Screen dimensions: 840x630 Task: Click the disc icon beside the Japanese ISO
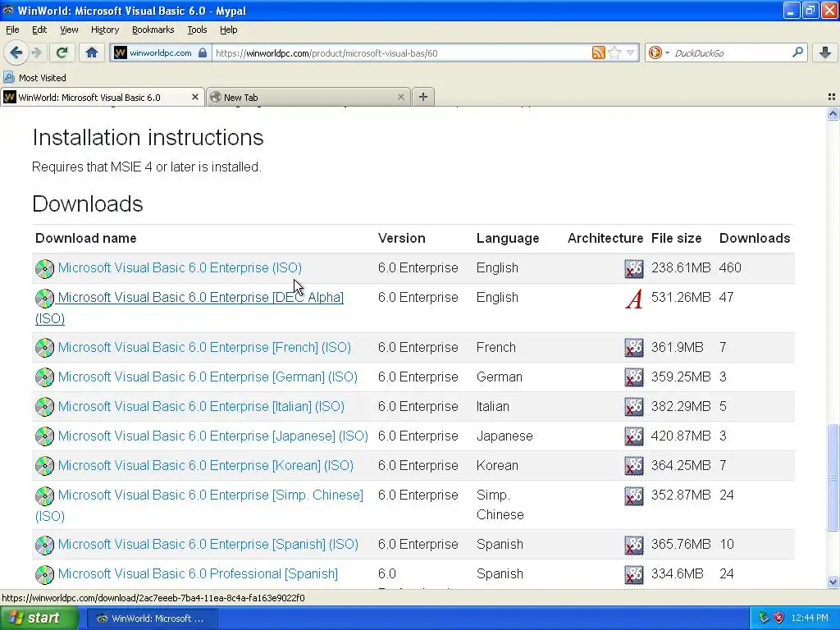(44, 436)
